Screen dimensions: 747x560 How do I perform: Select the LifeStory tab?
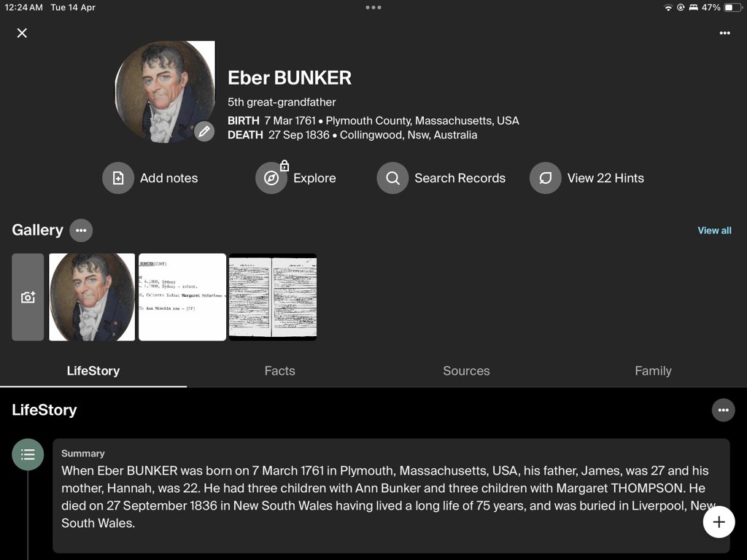[93, 371]
